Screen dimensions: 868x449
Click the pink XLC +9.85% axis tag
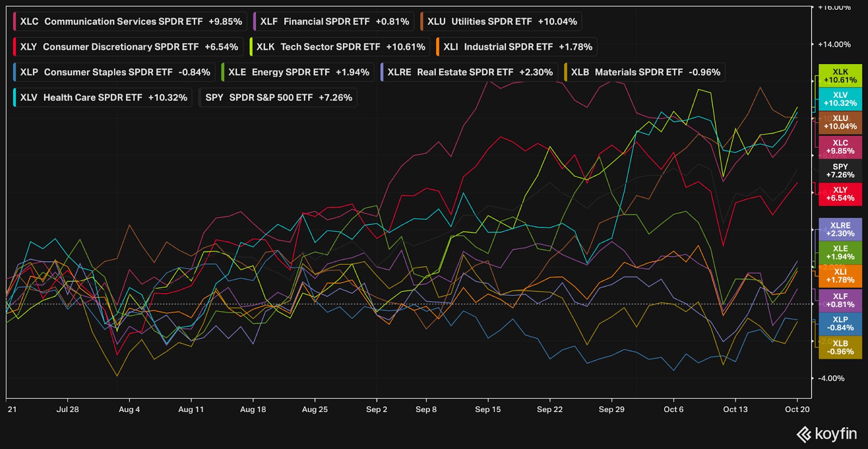click(840, 147)
